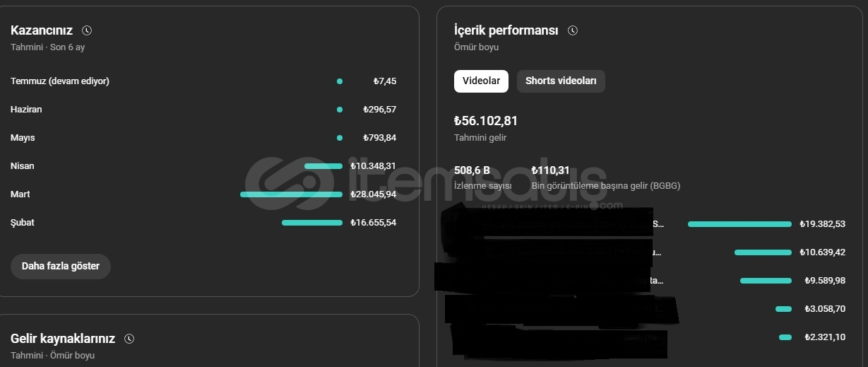Click clock icon next to Gelir kaynaklarınız
Viewport: 868px width, 367px height.
coord(129,339)
